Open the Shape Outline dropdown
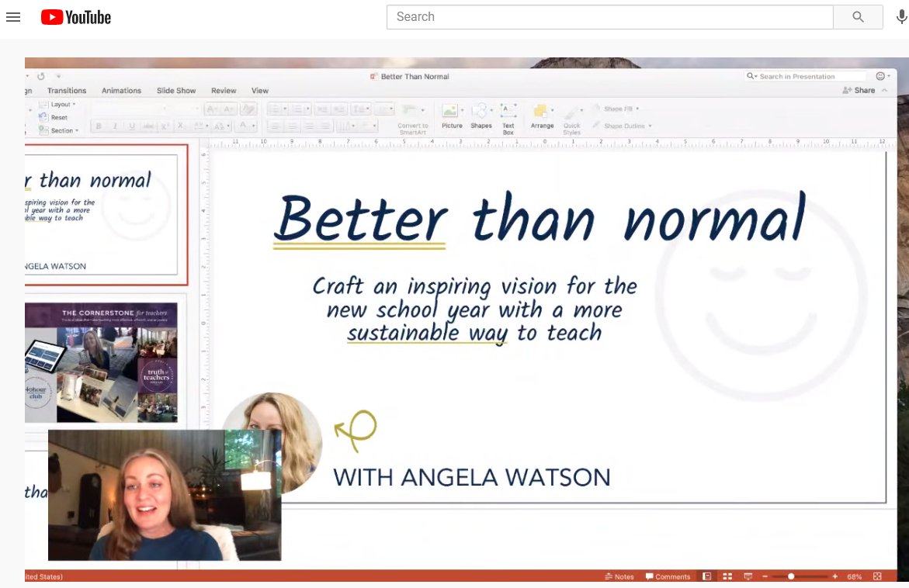Screen dimensions: 909x588 (622, 126)
